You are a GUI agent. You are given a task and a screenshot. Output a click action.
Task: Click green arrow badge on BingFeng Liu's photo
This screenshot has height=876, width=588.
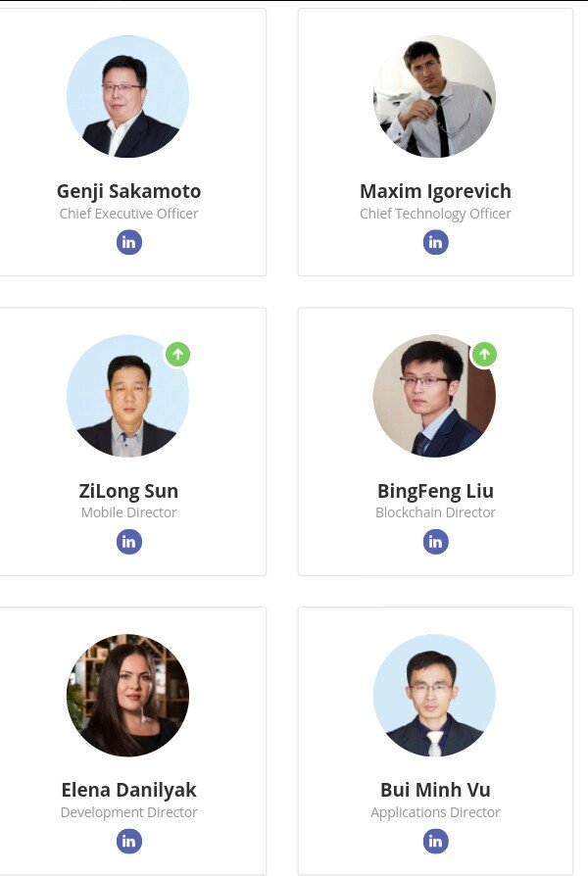tap(484, 354)
